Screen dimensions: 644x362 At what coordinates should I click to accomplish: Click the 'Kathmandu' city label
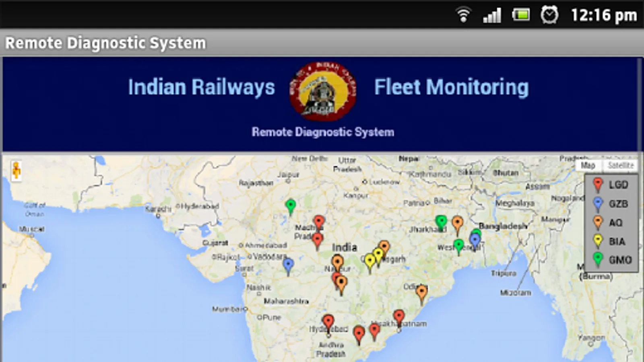coord(430,174)
